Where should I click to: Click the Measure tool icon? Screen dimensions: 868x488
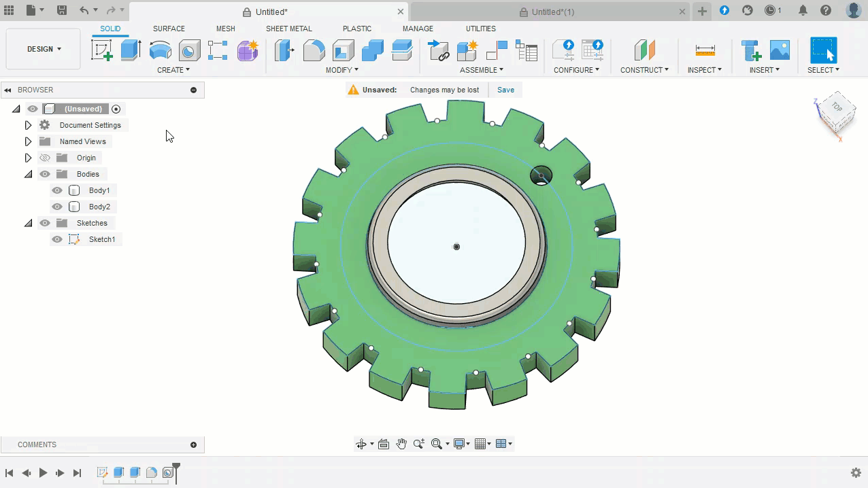point(705,50)
